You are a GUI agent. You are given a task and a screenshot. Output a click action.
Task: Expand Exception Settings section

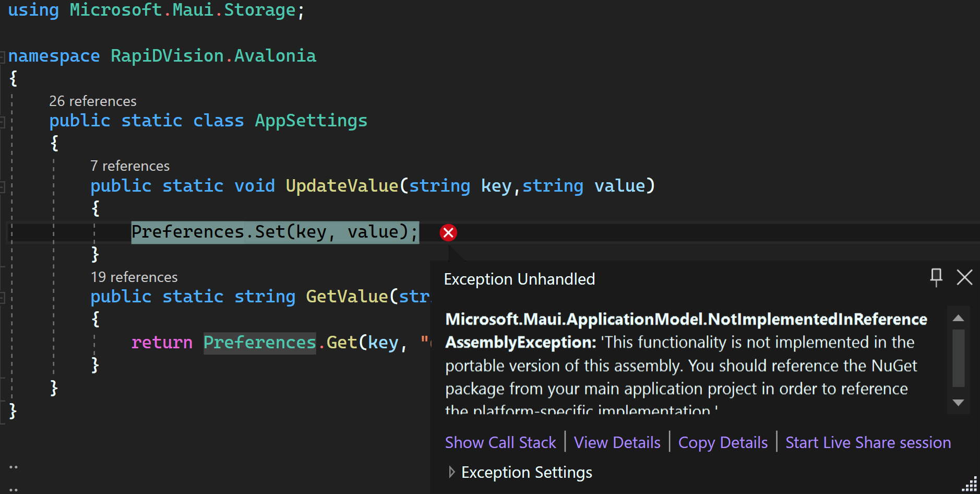pos(452,472)
